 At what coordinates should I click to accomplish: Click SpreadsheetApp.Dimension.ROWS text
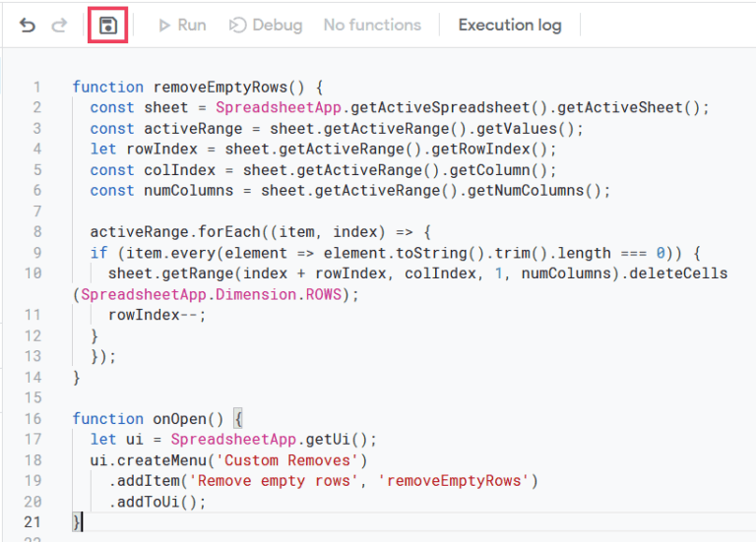[x=212, y=294]
